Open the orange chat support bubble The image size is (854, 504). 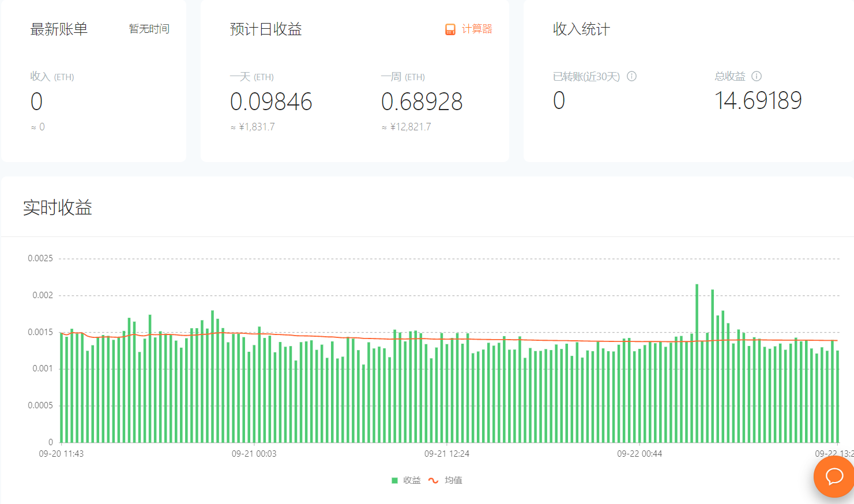click(834, 476)
